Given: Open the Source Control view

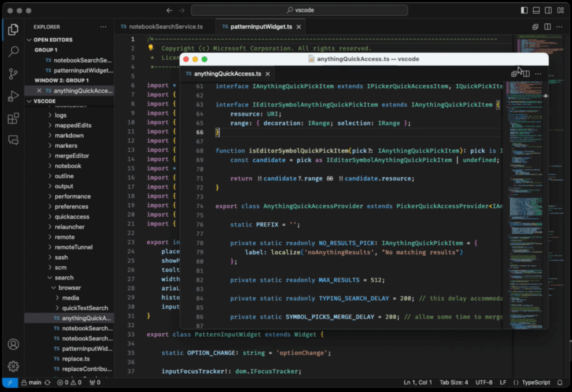Looking at the screenshot, I should coord(13,74).
